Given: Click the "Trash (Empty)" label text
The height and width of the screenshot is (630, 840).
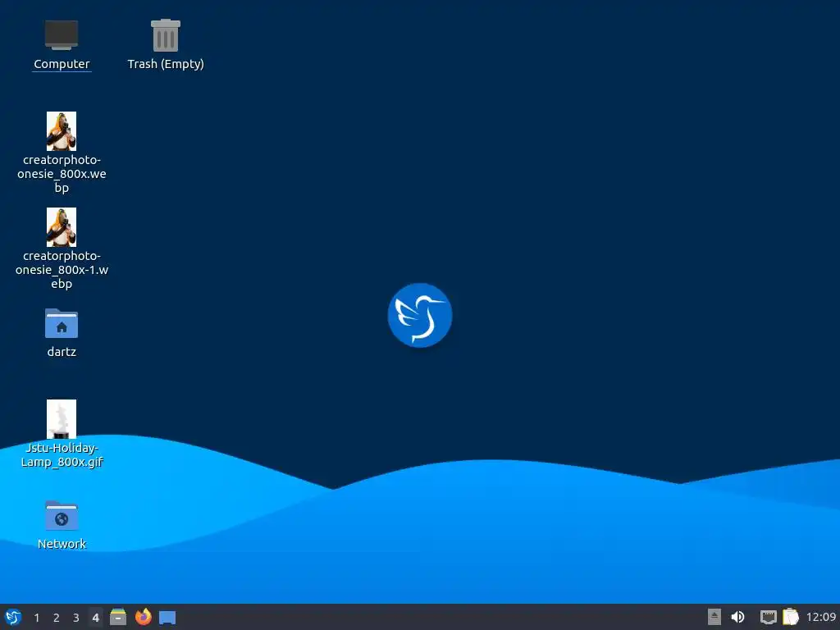Looking at the screenshot, I should [x=166, y=64].
